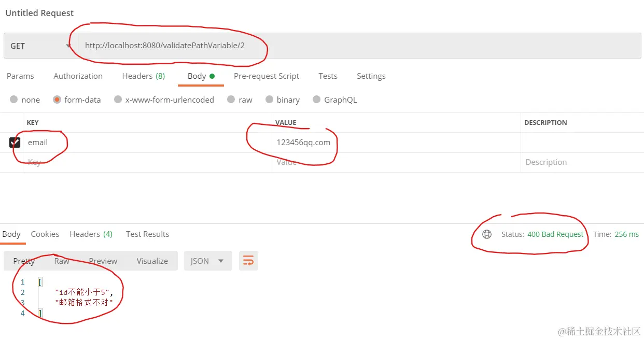Viewport: 644px width, 340px height.
Task: Click the DESCRIPTION column header
Action: [545, 123]
